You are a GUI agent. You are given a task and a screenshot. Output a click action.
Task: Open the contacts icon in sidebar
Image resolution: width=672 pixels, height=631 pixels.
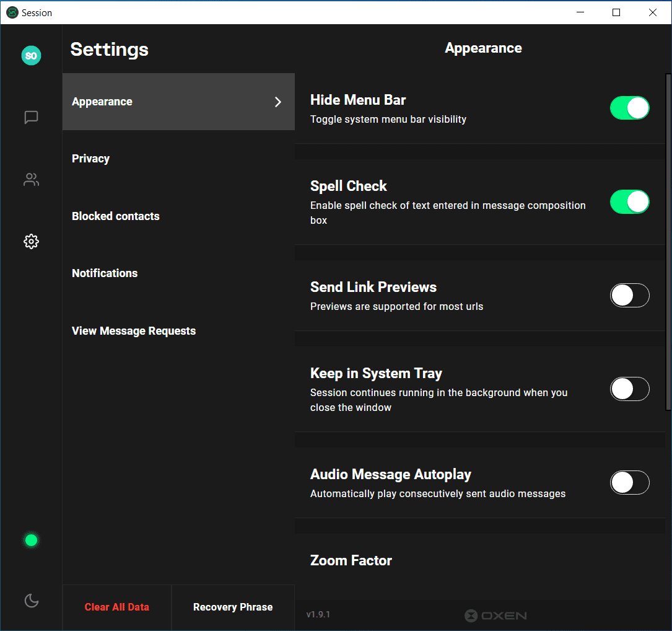point(31,180)
